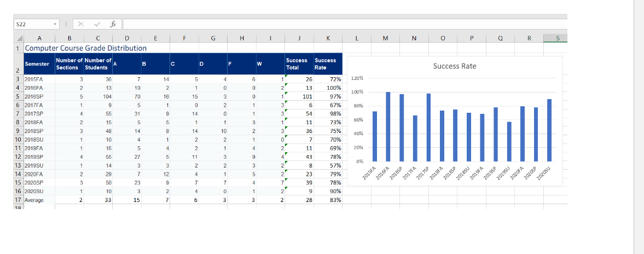Image resolution: width=644 pixels, height=254 pixels.
Task: Click the Number of Students header cell
Action: 98,63
